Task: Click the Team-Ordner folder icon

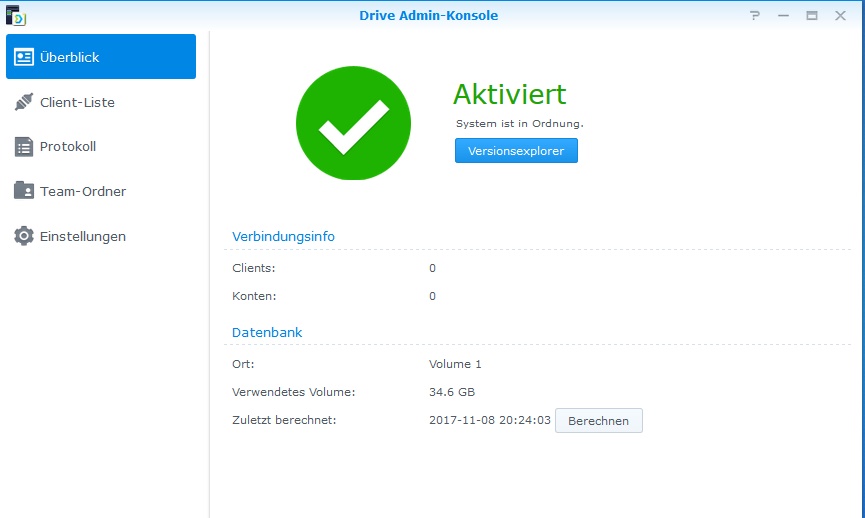Action: click(24, 191)
